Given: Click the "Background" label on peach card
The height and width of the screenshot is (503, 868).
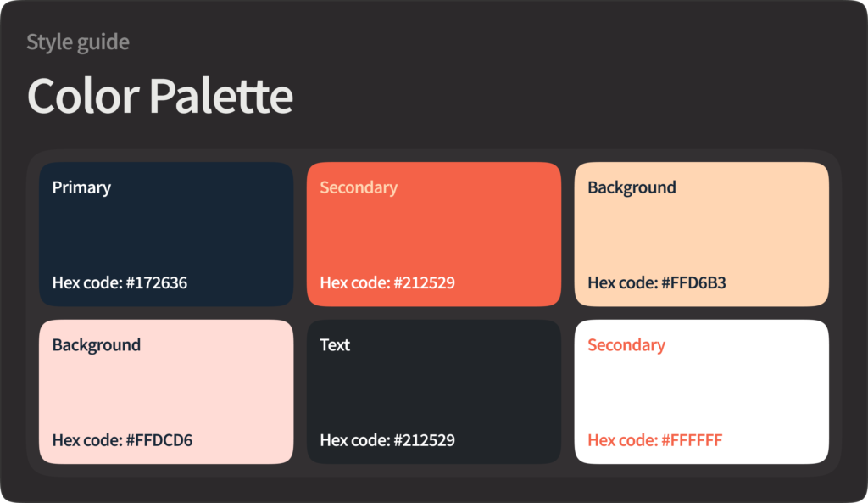Looking at the screenshot, I should tap(632, 187).
